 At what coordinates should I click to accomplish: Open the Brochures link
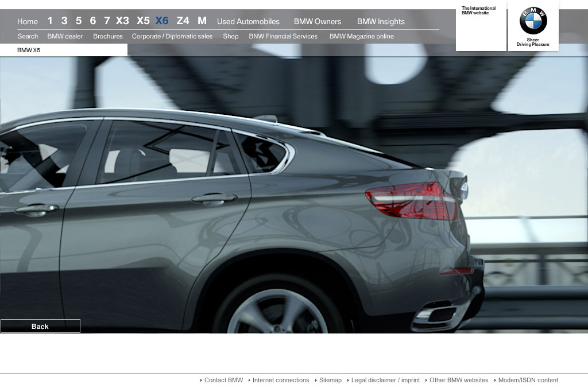(108, 36)
